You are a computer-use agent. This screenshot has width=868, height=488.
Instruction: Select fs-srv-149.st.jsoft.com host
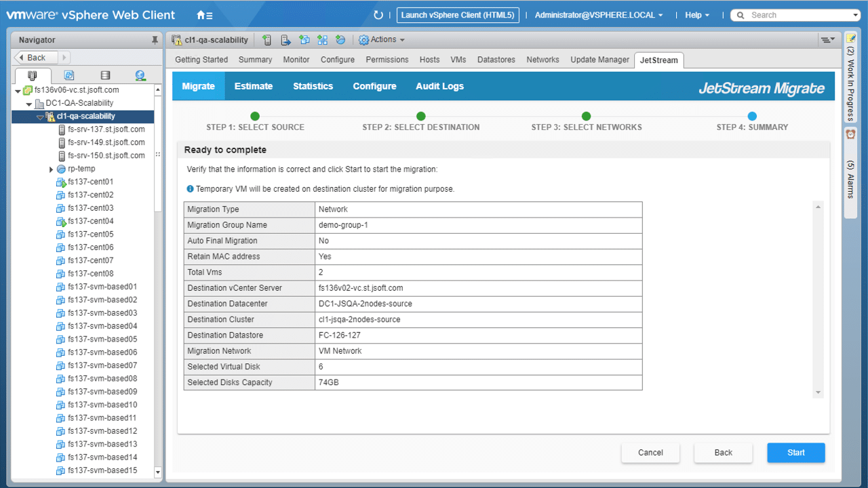tap(106, 142)
